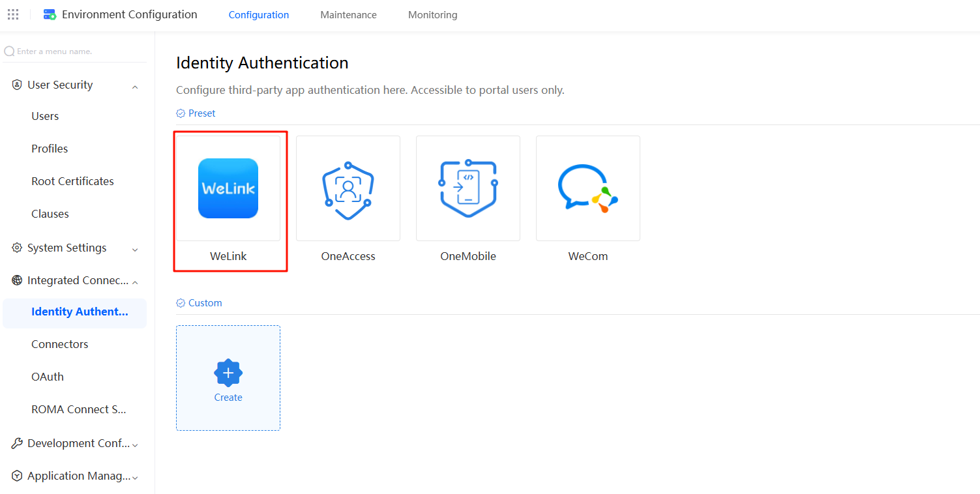Expand the System Settings chevron
This screenshot has width=980, height=494.
[x=135, y=249]
